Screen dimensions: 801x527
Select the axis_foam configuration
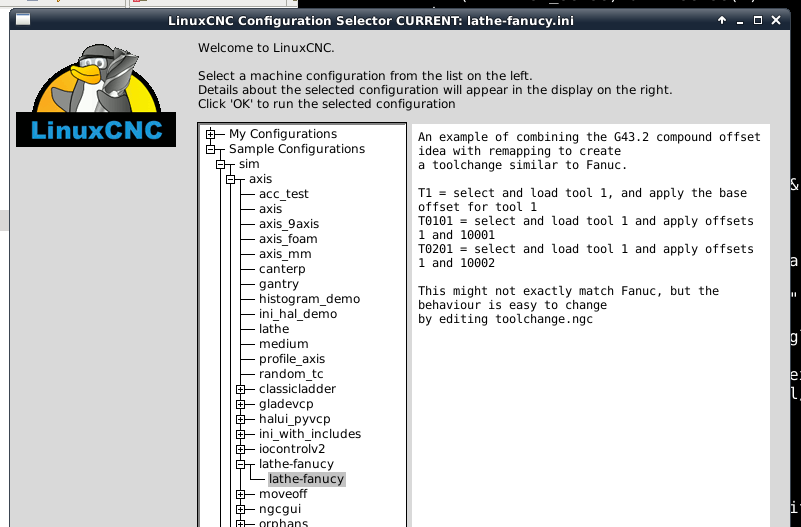click(x=288, y=239)
